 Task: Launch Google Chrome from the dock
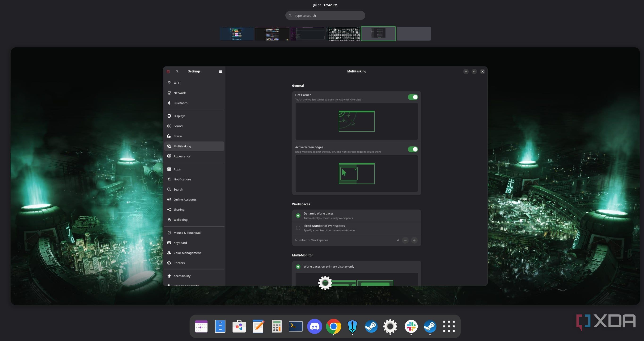point(334,326)
